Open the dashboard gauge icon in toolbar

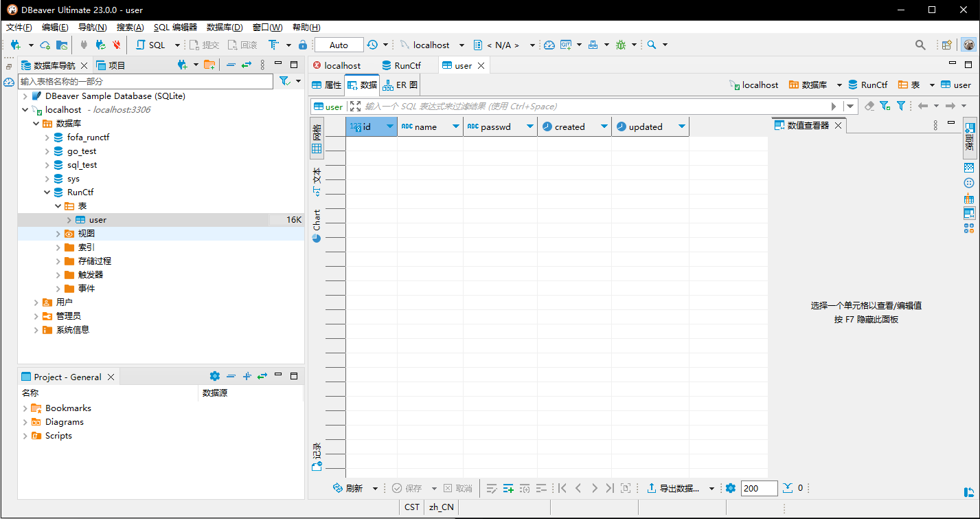549,45
